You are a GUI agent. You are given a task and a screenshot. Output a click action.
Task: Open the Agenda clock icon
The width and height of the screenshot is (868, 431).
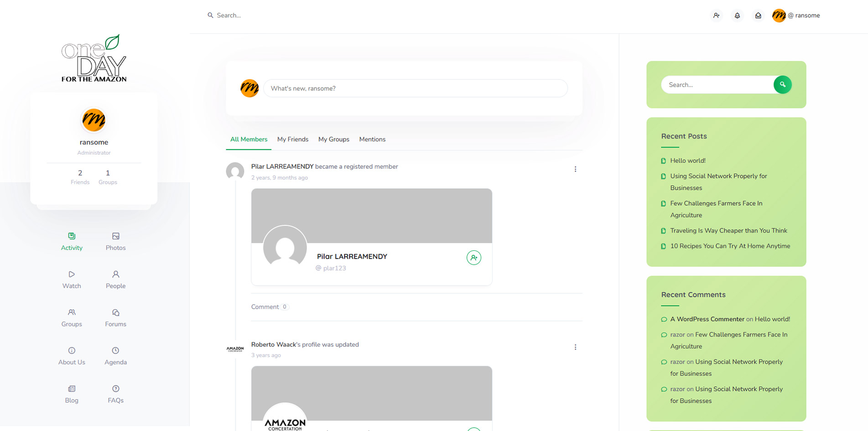tap(115, 351)
